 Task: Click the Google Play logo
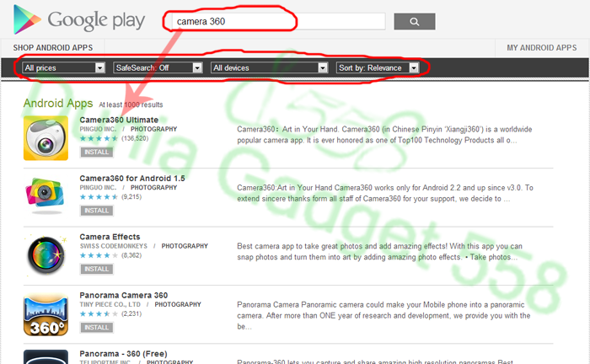[x=79, y=19]
